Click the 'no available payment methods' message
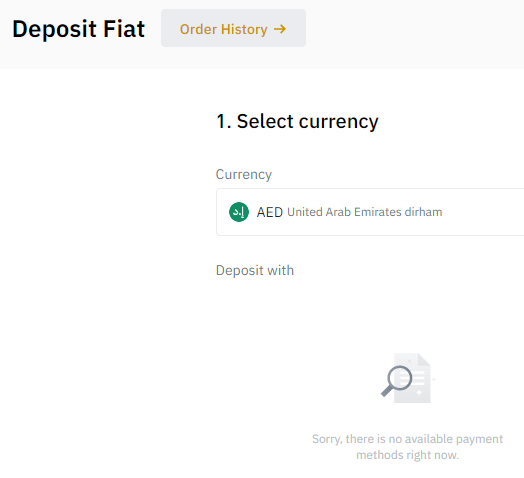Viewport: 524px width, 478px height. 407,447
